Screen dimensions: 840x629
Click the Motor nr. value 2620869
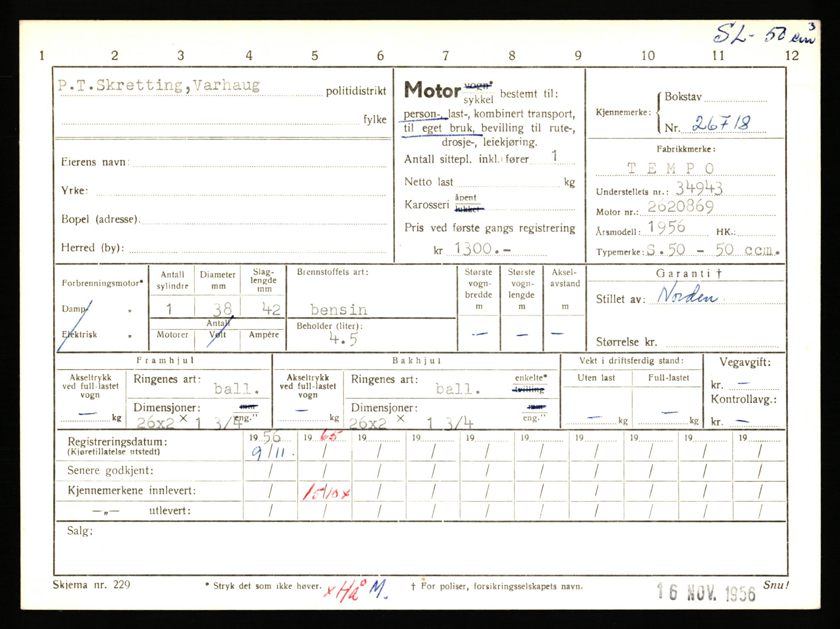[681, 206]
